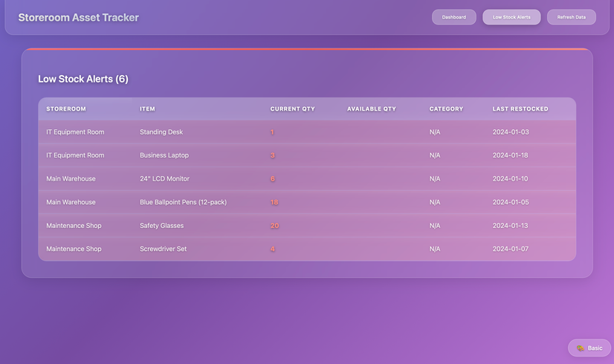Click restock date 2024-01-05
The image size is (614, 364).
511,202
